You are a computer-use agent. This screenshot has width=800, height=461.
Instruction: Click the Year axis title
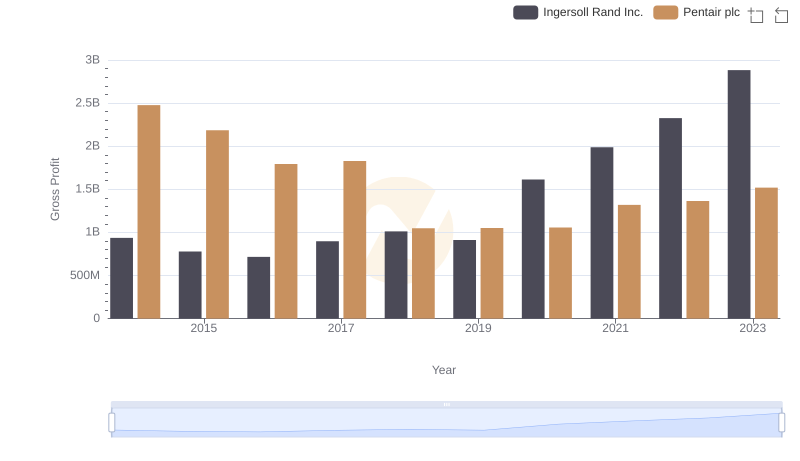[444, 370]
